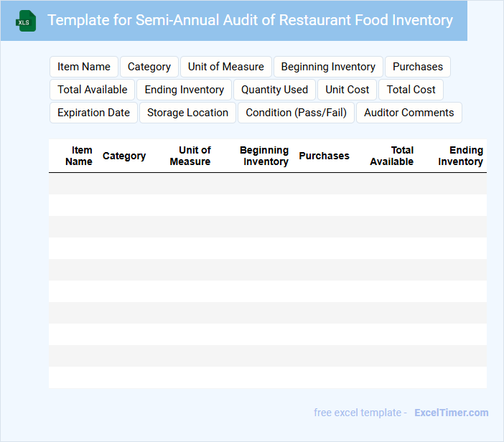Click the Unit of Measure tag
Viewport: 504px width, 442px height.
coord(226,67)
